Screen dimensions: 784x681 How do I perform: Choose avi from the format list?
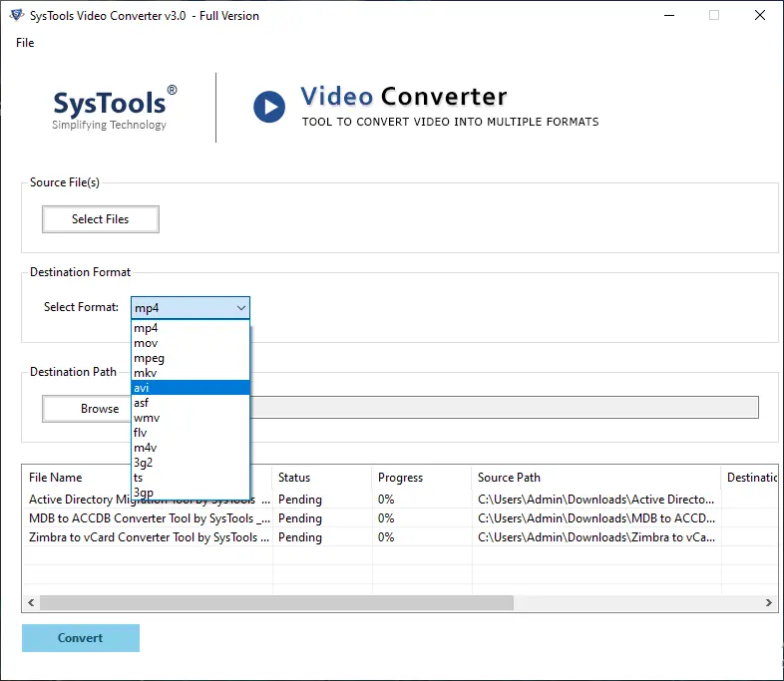(x=190, y=388)
